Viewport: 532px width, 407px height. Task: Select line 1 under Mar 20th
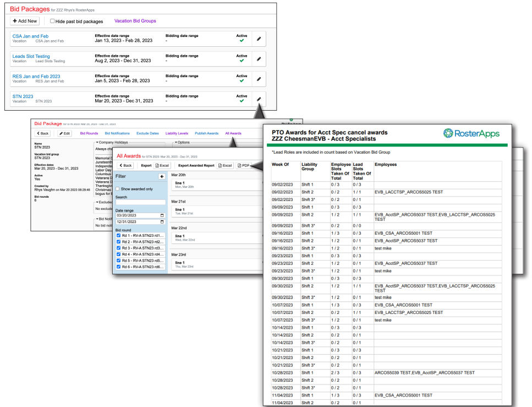coord(217,185)
